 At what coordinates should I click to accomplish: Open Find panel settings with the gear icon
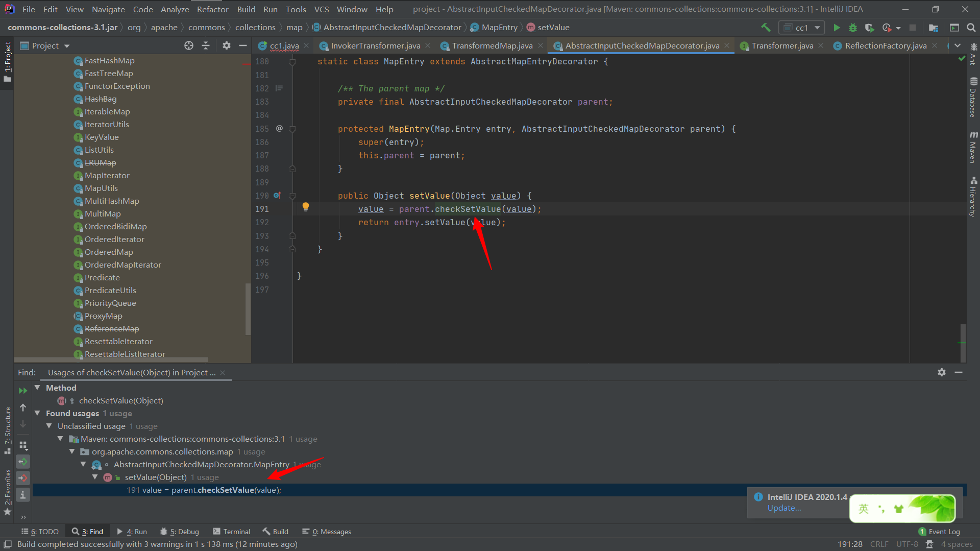pyautogui.click(x=942, y=372)
